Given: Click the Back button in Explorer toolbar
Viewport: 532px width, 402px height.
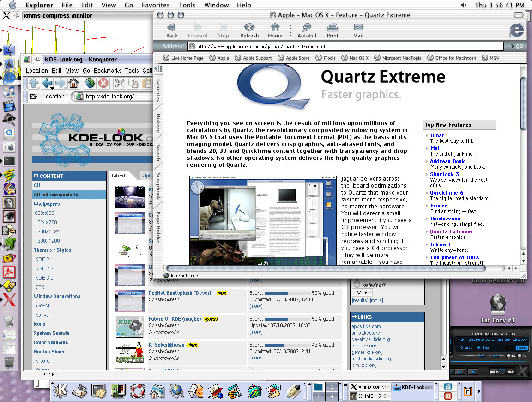Looking at the screenshot, I should click(172, 30).
